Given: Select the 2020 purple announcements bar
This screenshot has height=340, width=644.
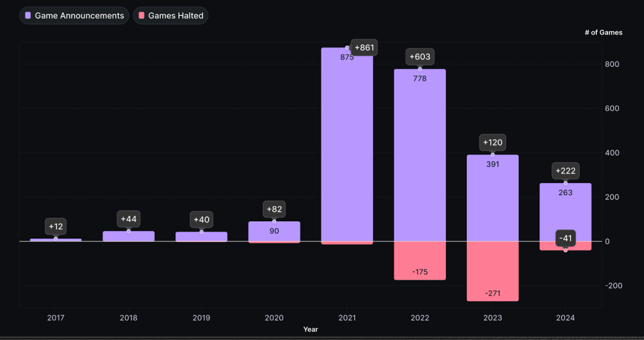Looking at the screenshot, I should [274, 231].
